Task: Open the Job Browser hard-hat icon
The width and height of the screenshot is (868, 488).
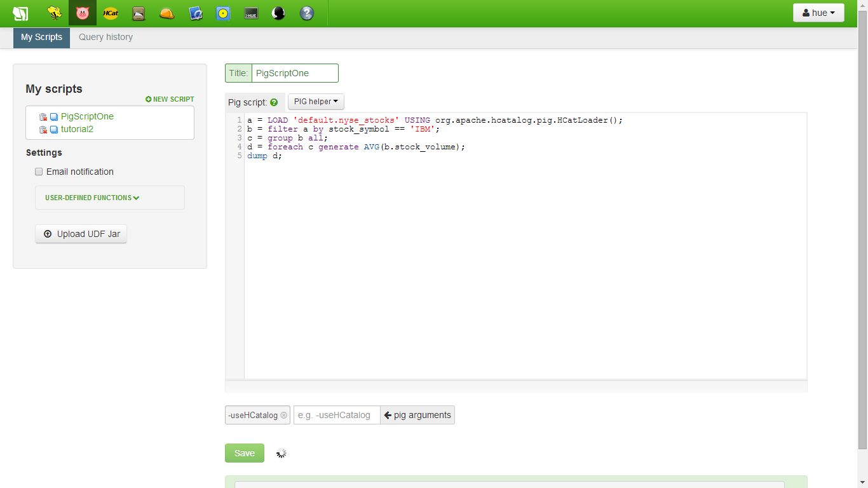Action: pyautogui.click(x=166, y=13)
